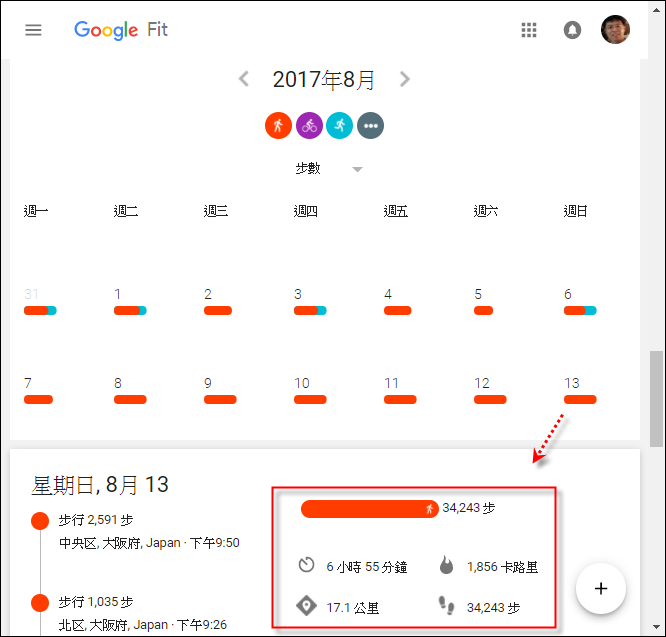Click 中央区, 大阪府, Japan location text
Viewport: 666px width, 637px height.
(120, 543)
